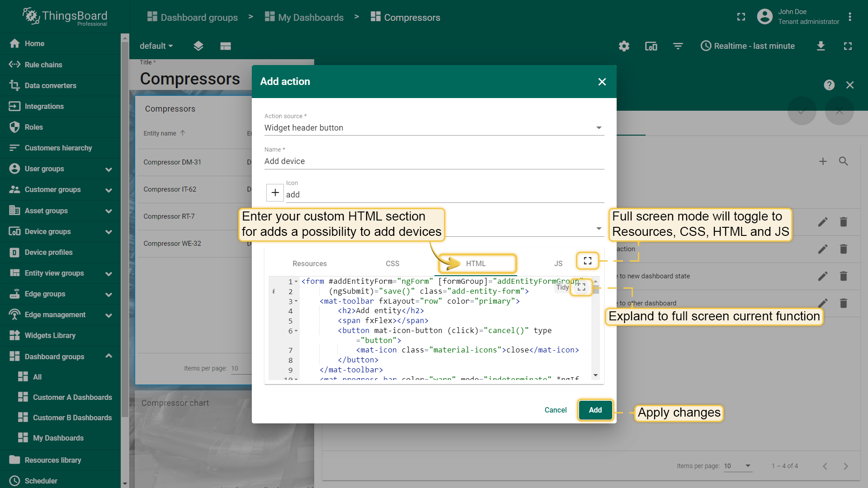Screen dimensions: 868x488
Task: Open the filters icon in dashboard toolbar
Action: point(678,46)
